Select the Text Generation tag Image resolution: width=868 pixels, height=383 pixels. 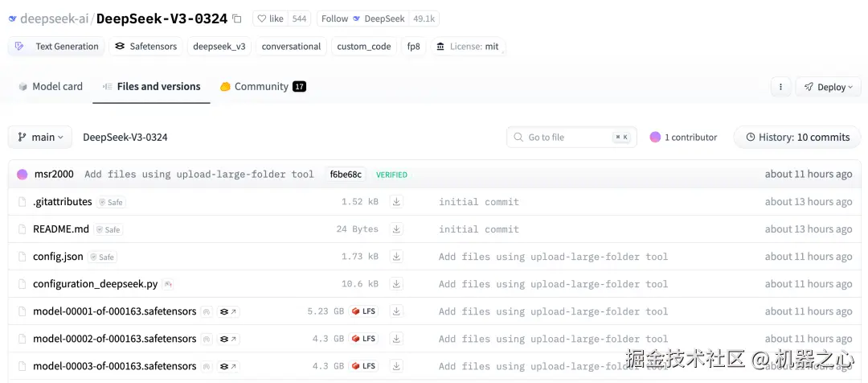pyautogui.click(x=56, y=47)
